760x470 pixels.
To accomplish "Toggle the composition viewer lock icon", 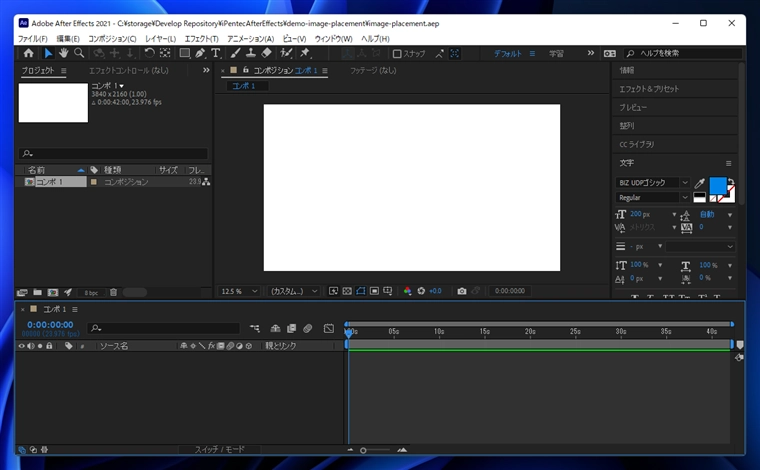I will click(246, 70).
